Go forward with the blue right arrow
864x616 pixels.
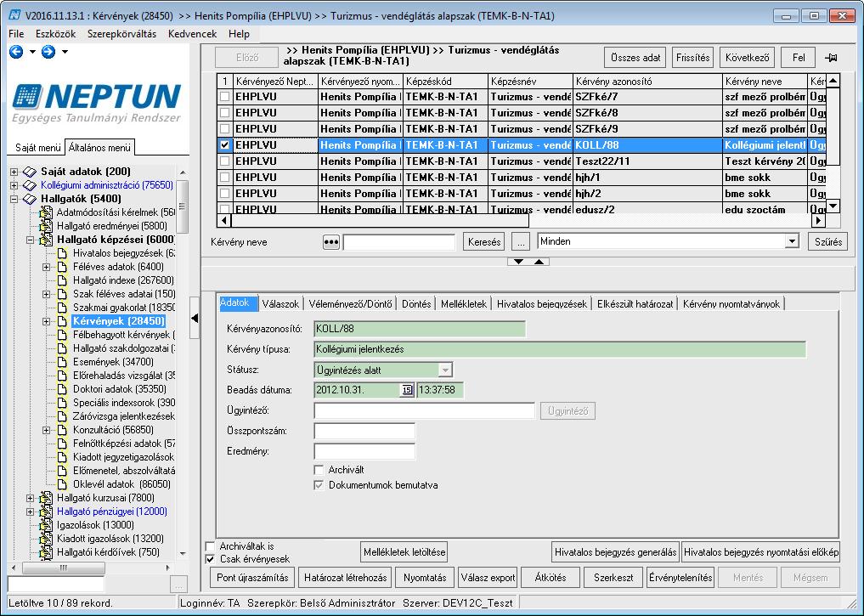[48, 52]
